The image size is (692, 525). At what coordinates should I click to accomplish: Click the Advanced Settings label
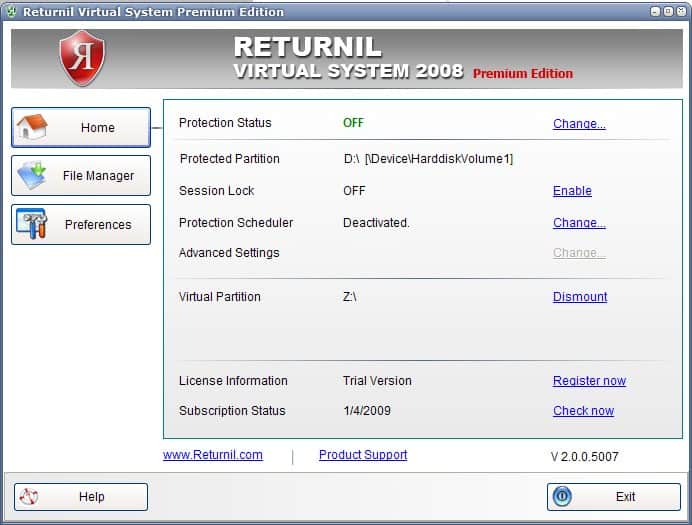(x=229, y=253)
